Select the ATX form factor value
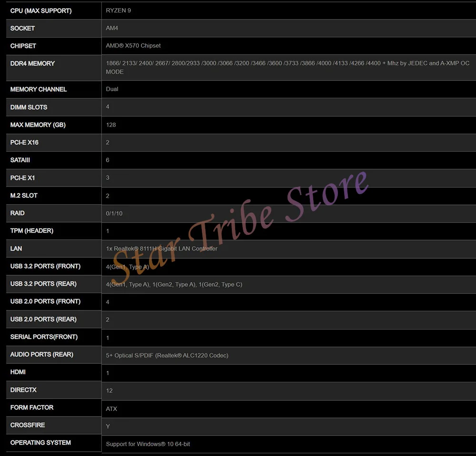Image resolution: width=476 pixels, height=456 pixels. pos(111,408)
